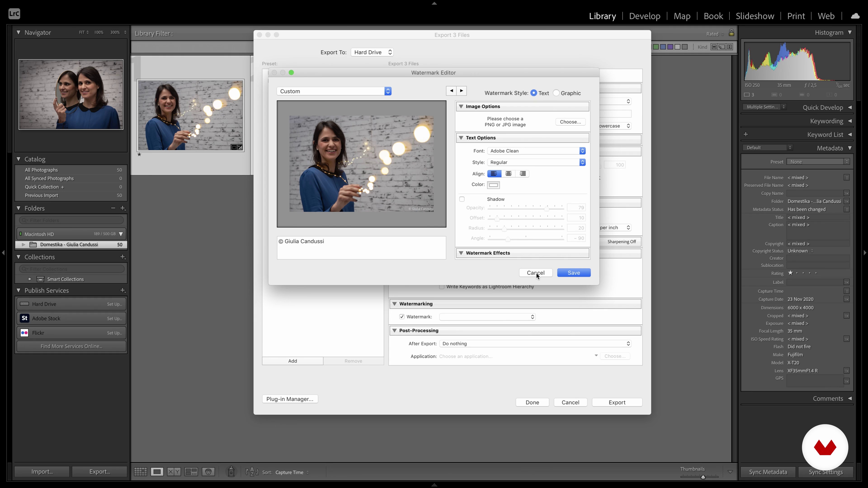Add a publish service with plus icon
The height and width of the screenshot is (488, 868).
[x=123, y=290]
